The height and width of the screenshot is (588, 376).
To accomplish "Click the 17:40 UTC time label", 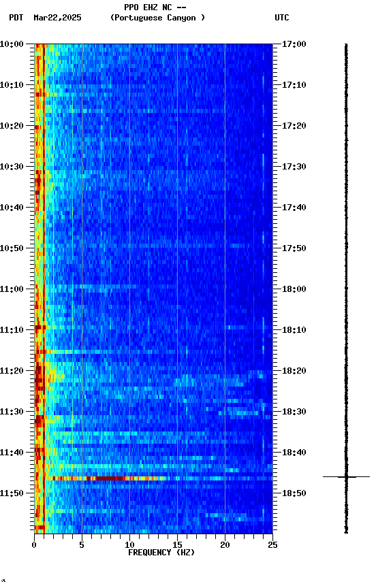I will [x=294, y=208].
